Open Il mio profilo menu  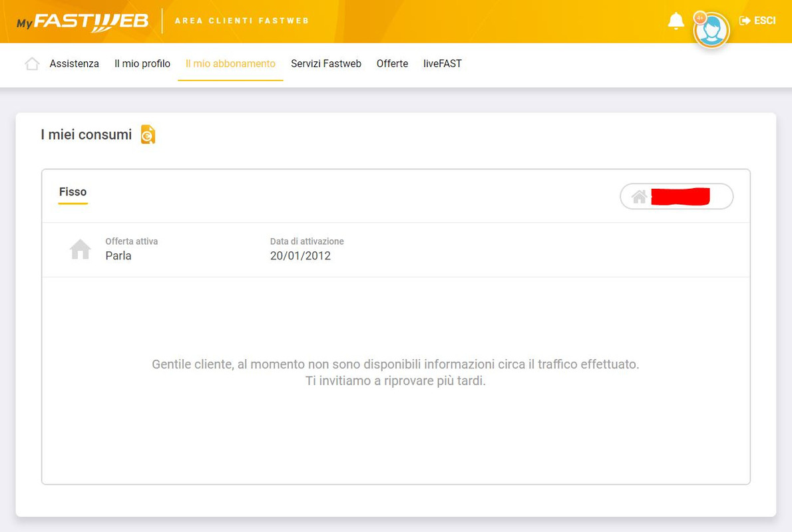pyautogui.click(x=142, y=64)
